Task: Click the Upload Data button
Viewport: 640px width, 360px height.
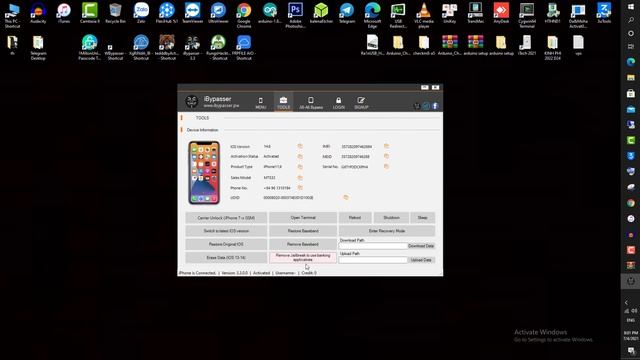Action: pos(421,260)
